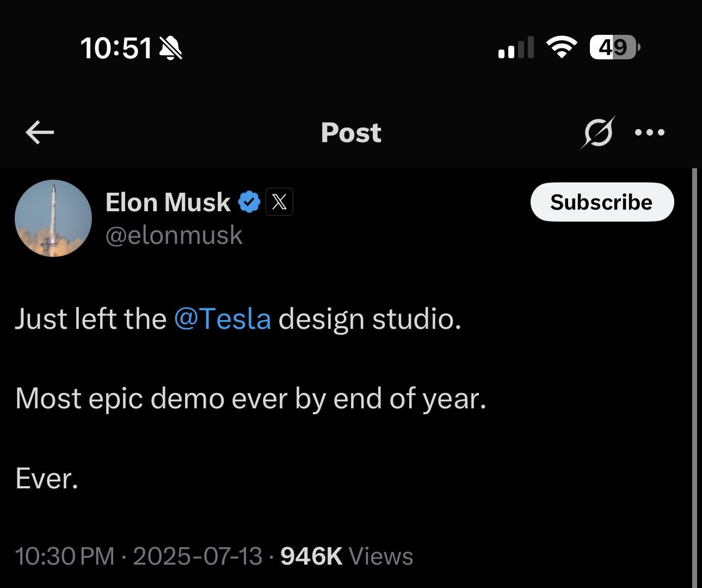Click the X affiliate badge beside name
Image resolution: width=702 pixels, height=588 pixels.
(x=279, y=202)
